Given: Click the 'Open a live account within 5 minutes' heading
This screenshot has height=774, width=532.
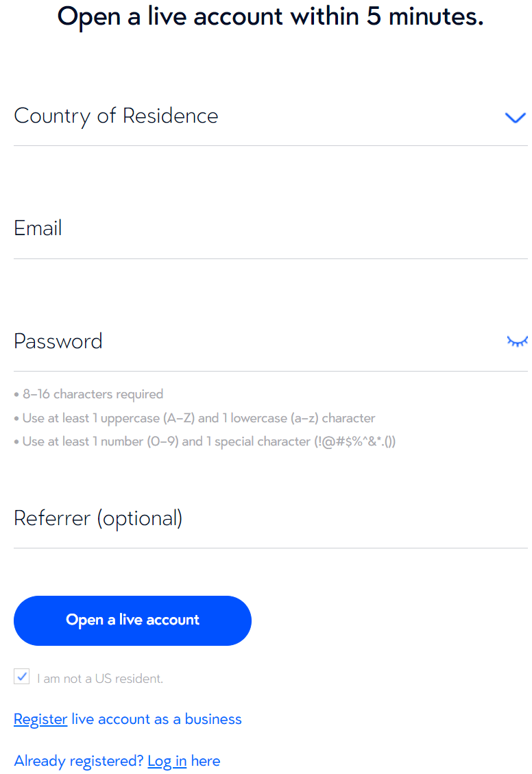Looking at the screenshot, I should click(270, 16).
